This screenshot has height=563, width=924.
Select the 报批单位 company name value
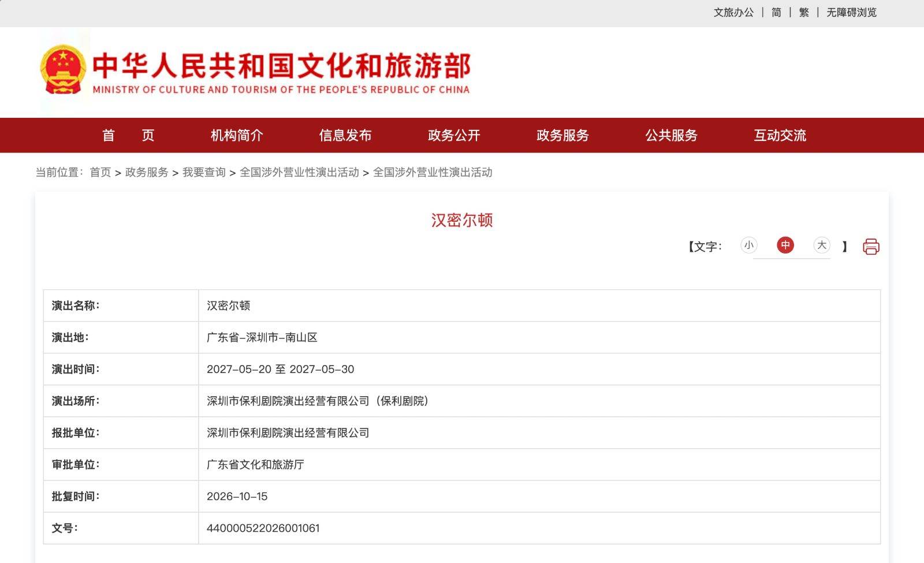point(288,432)
